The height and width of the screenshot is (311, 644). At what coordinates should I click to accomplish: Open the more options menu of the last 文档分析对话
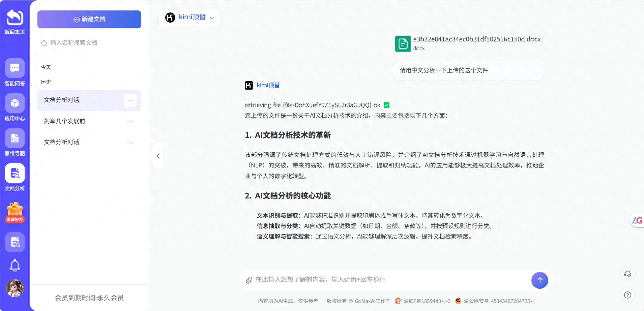pos(130,143)
